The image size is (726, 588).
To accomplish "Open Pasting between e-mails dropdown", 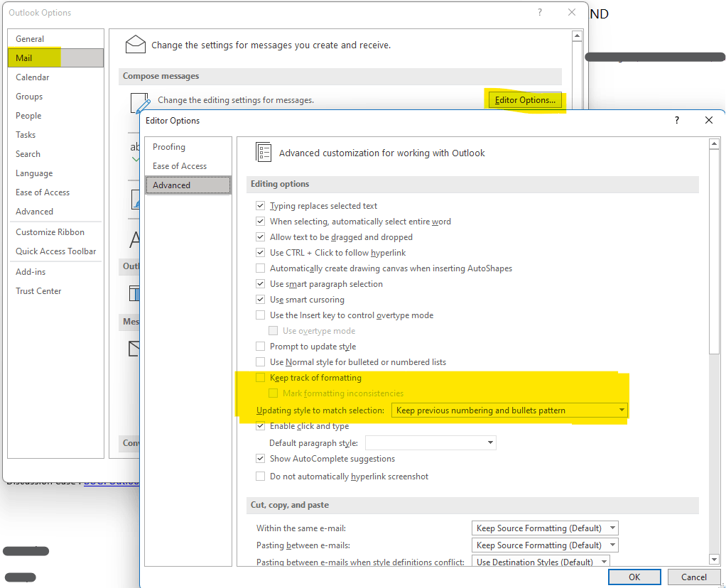I will point(545,545).
